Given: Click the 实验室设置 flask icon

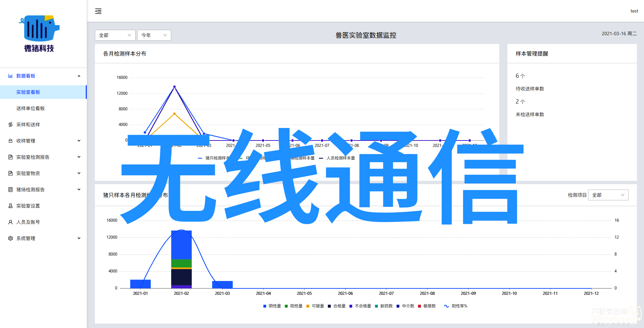Looking at the screenshot, I should click(x=11, y=206).
